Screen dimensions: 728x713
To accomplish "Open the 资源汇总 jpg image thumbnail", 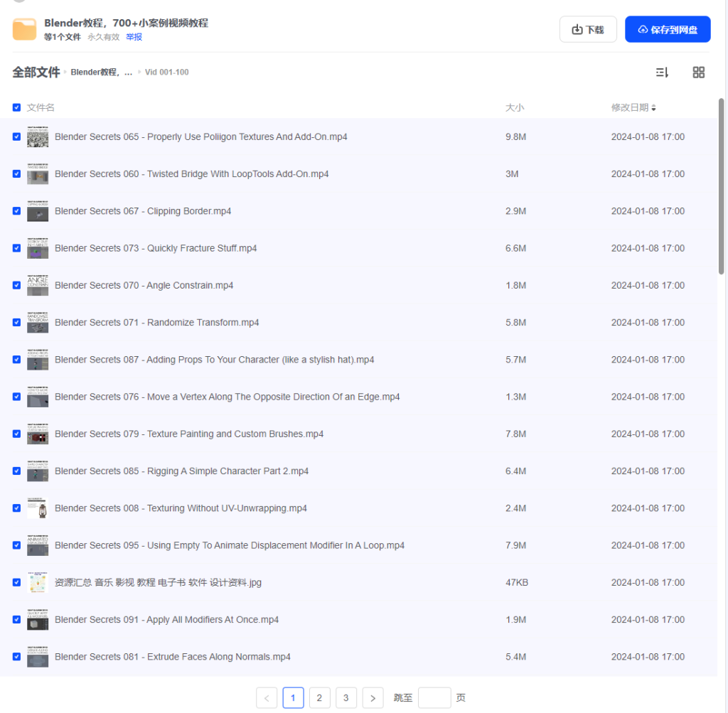I will (x=38, y=583).
